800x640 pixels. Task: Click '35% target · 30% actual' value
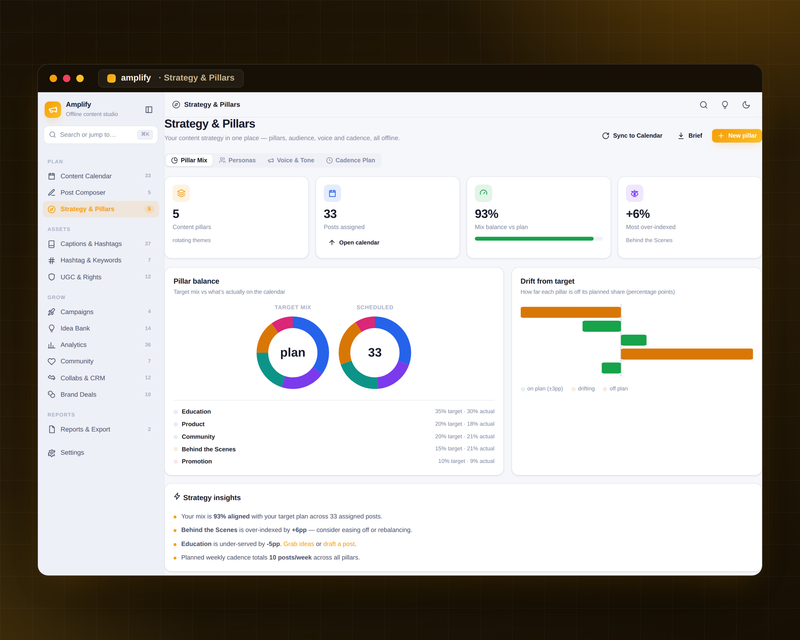point(464,411)
